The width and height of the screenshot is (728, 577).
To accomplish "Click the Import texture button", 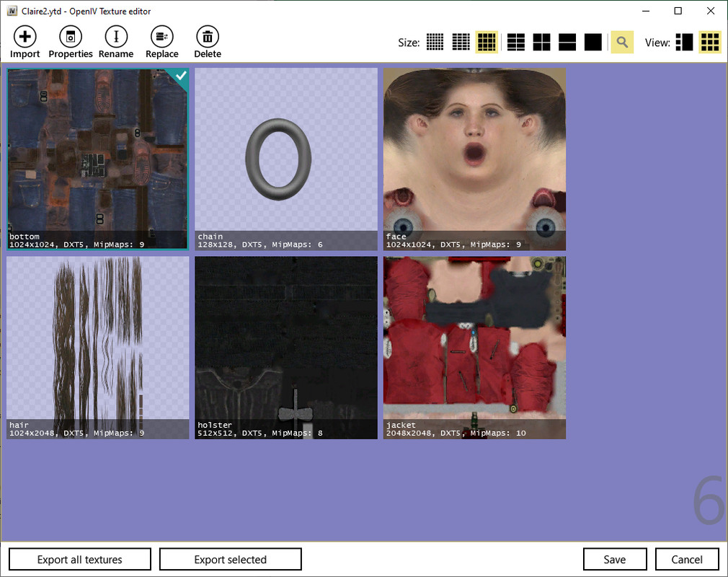I will (25, 43).
